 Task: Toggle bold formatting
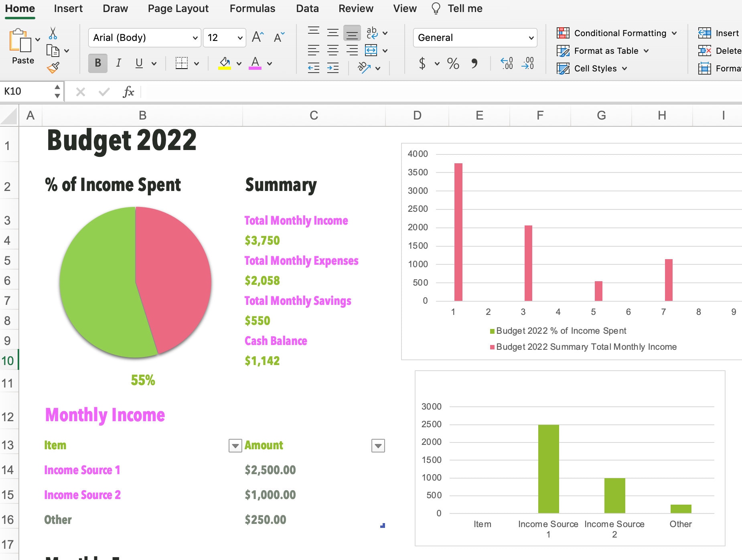(x=97, y=63)
